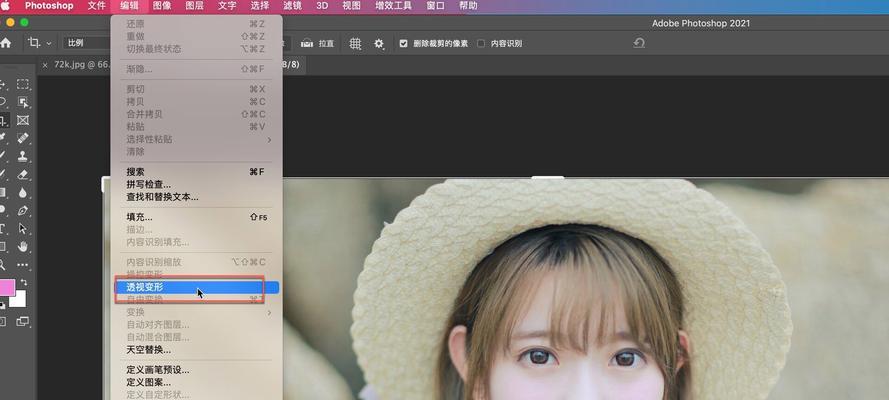Choose 填充... in the Edit menu
Screen dimensions: 889x400
pos(197,217)
